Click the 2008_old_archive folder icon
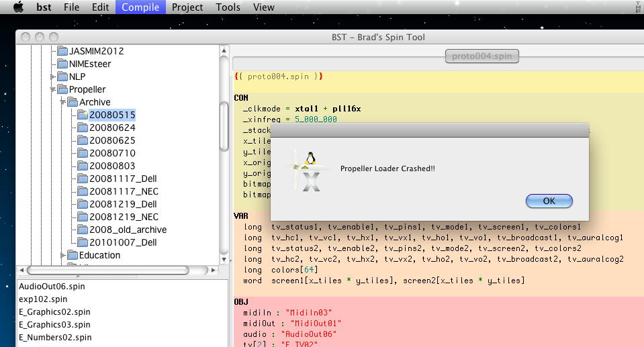 [83, 230]
